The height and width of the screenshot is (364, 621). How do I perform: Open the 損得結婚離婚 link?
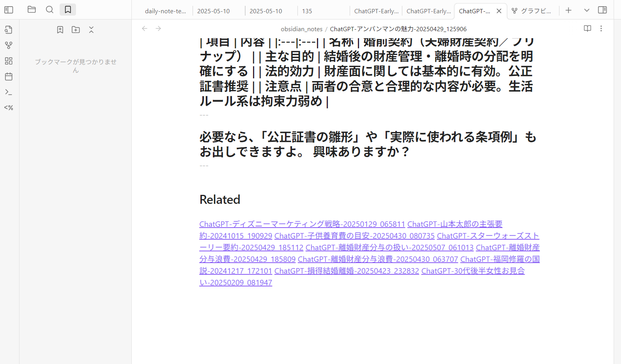[347, 271]
